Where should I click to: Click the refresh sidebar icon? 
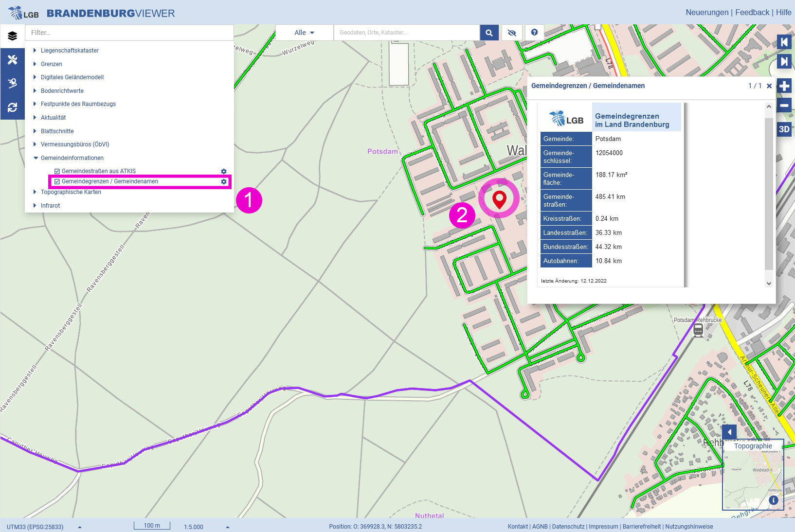click(12, 107)
